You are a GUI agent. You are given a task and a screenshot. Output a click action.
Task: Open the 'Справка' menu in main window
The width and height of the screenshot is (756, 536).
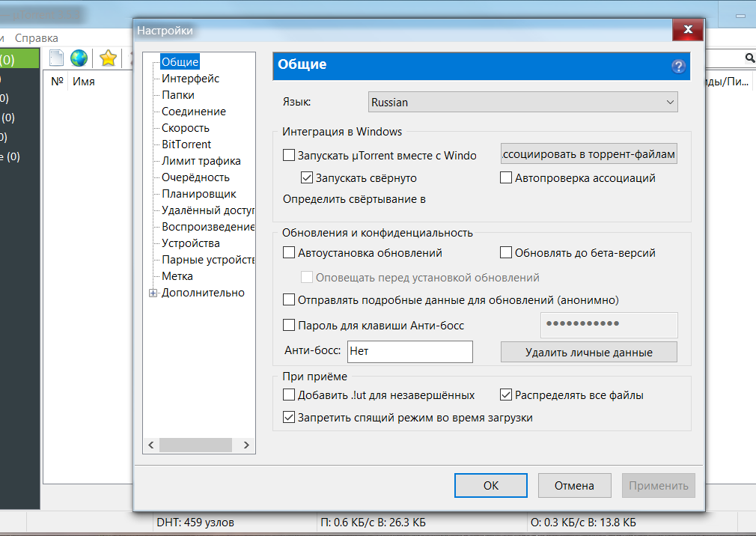click(x=36, y=38)
